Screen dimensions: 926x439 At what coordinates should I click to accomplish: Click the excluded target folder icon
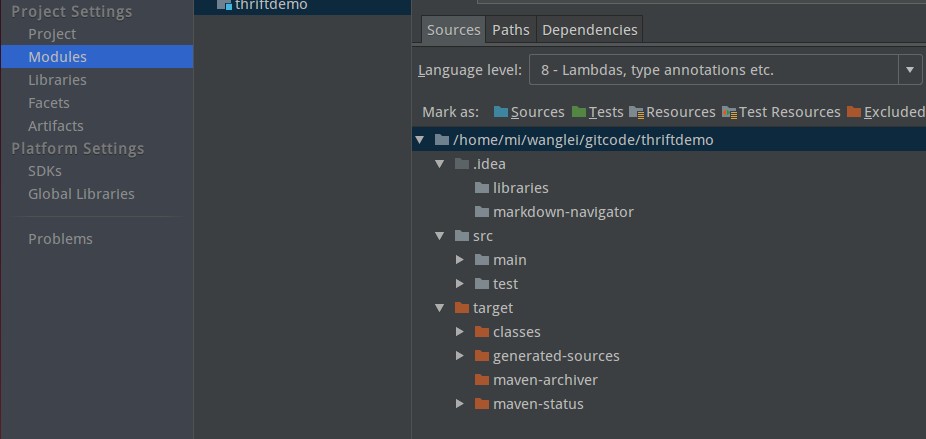[x=461, y=308]
